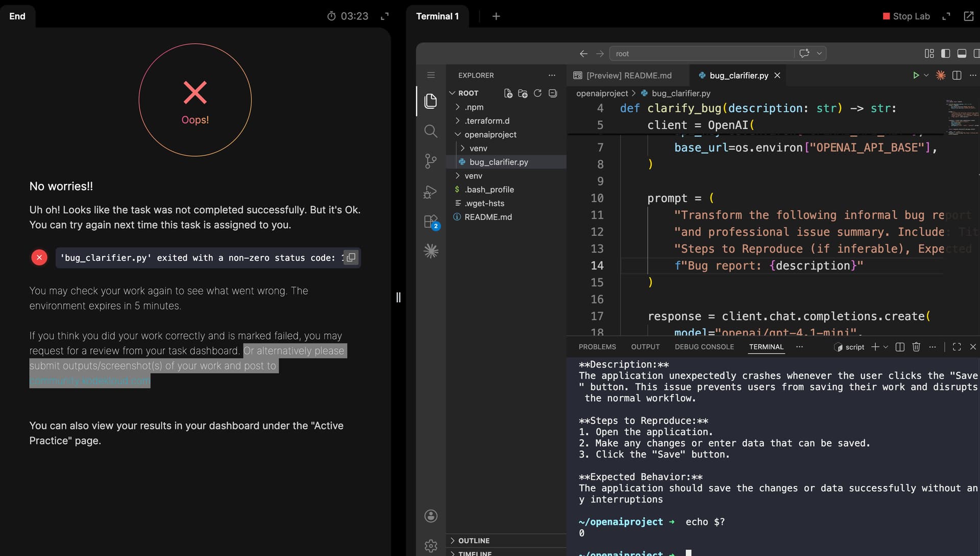Screen dimensions: 980x556
Task: Expand the .terraform.d folder
Action: point(486,121)
